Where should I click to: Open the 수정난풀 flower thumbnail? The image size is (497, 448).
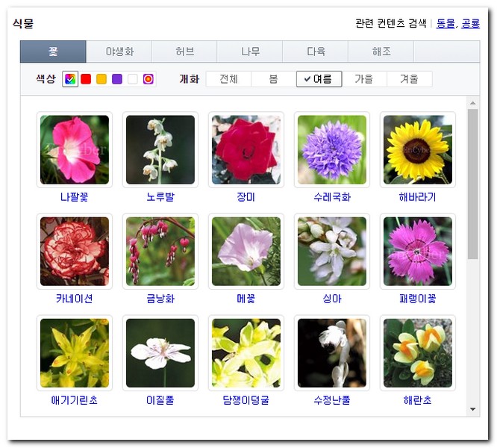pos(332,353)
